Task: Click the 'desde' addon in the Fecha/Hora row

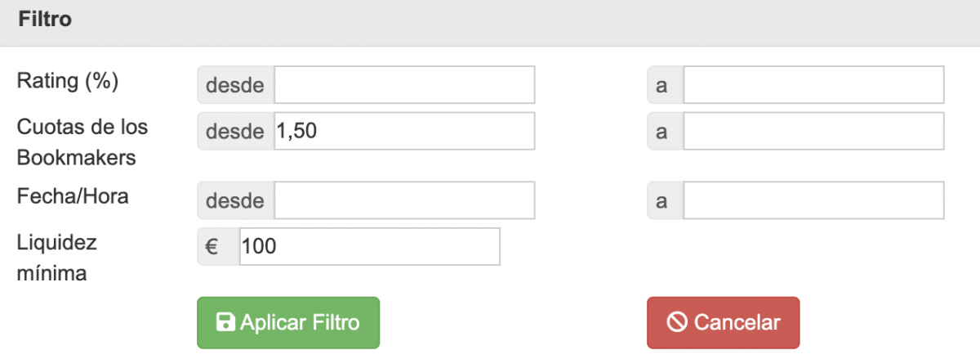Action: (x=235, y=200)
